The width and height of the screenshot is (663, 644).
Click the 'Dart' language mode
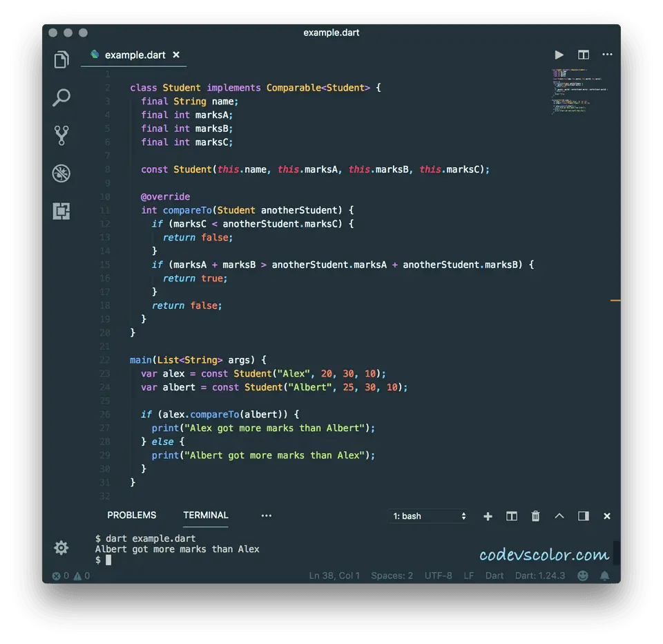coord(494,576)
